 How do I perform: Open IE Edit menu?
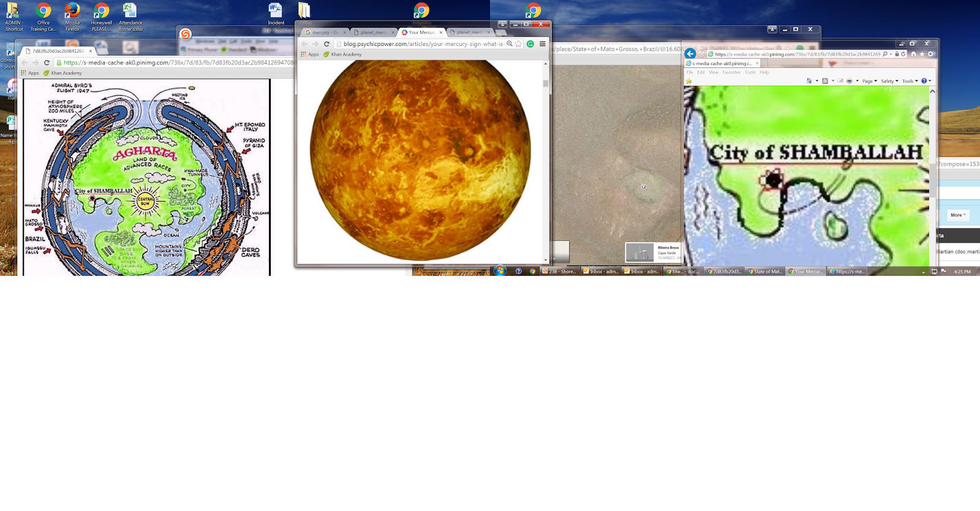[701, 72]
